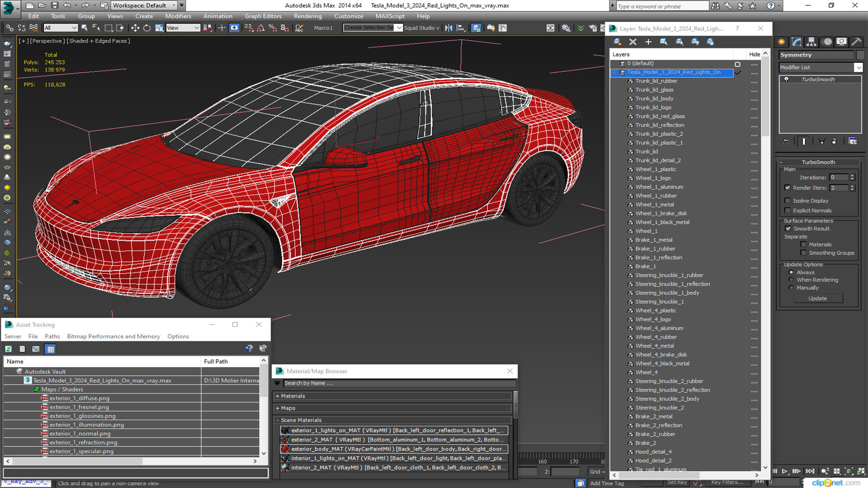Open the Utilities hammer panel tab
The height and width of the screenshot is (488, 868).
[x=856, y=42]
